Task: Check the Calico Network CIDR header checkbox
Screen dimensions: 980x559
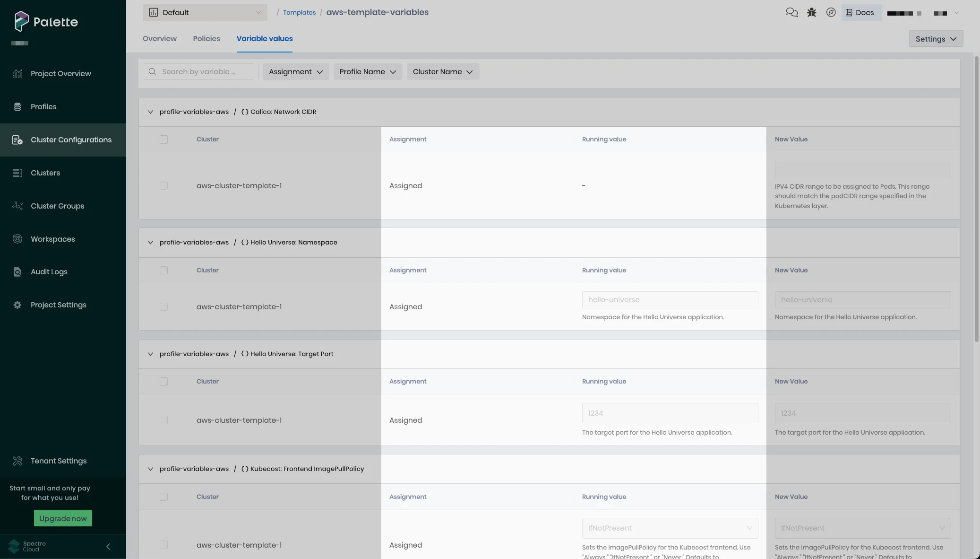Action: click(x=163, y=140)
